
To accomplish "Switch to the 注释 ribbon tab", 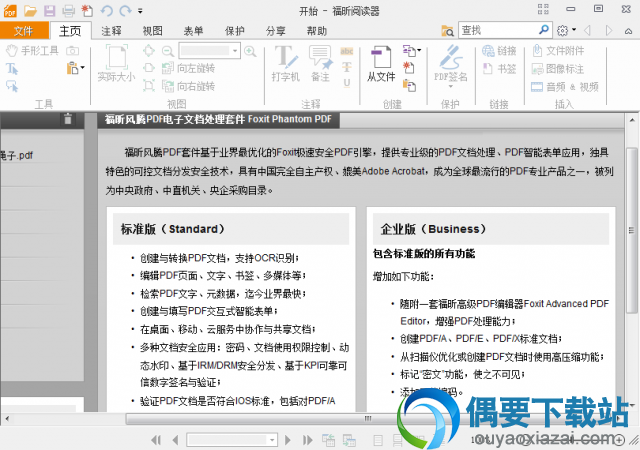I will click(111, 31).
